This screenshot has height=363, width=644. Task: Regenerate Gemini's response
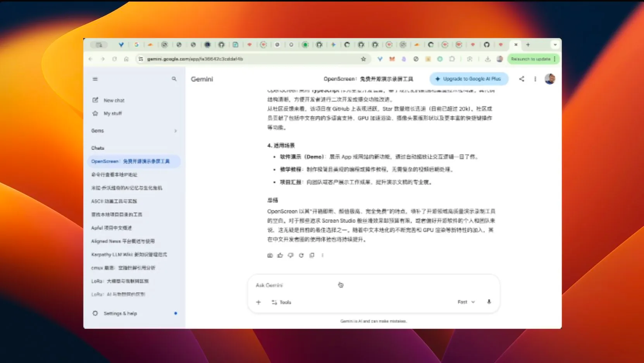point(301,255)
